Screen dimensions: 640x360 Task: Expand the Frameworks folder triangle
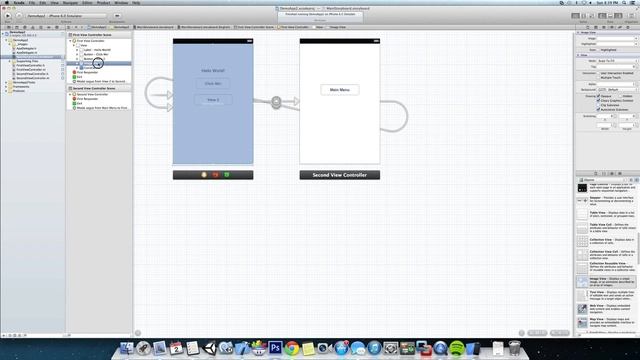pyautogui.click(x=6, y=87)
